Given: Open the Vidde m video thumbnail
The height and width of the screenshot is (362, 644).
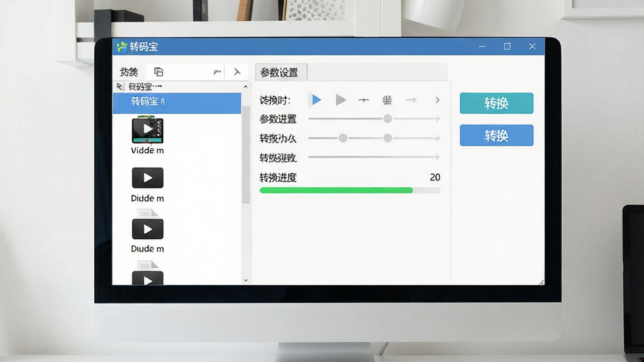Looking at the screenshot, I should point(147,129).
